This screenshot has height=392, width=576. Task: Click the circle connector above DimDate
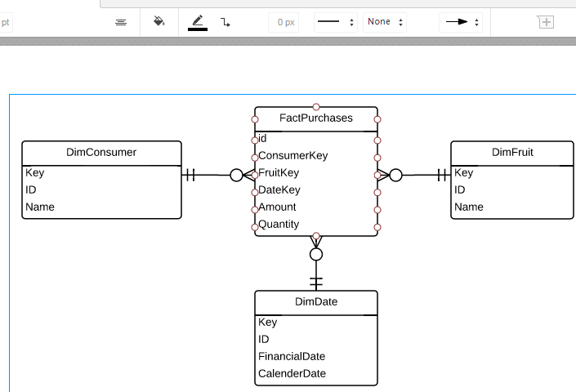click(x=316, y=254)
